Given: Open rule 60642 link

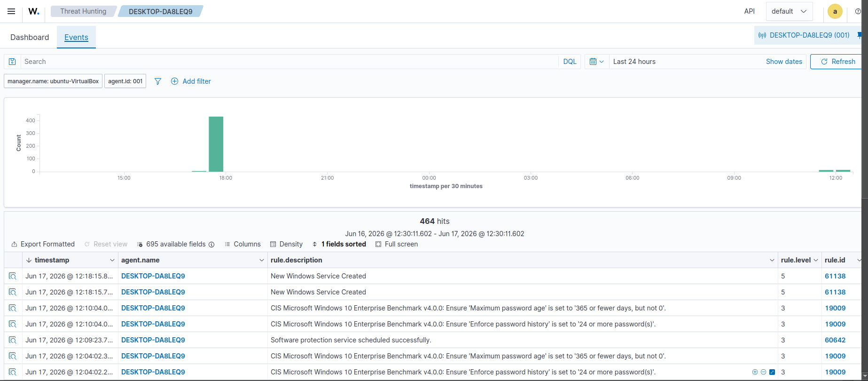Looking at the screenshot, I should (x=835, y=340).
